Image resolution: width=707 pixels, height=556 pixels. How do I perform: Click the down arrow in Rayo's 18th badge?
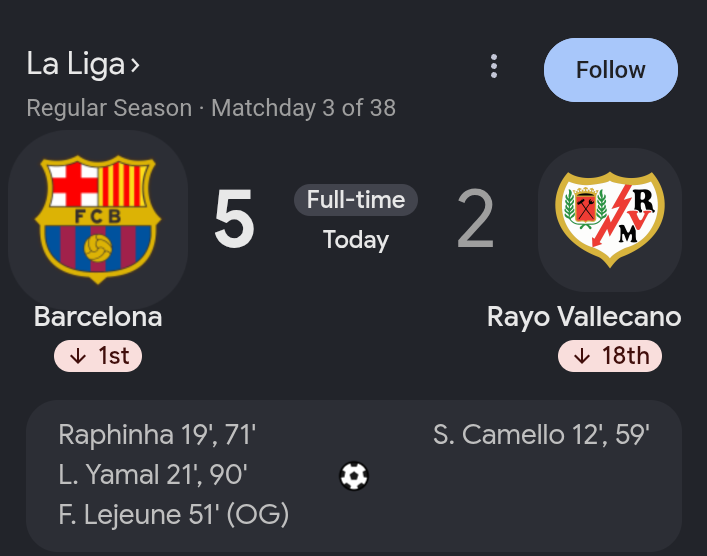(582, 356)
